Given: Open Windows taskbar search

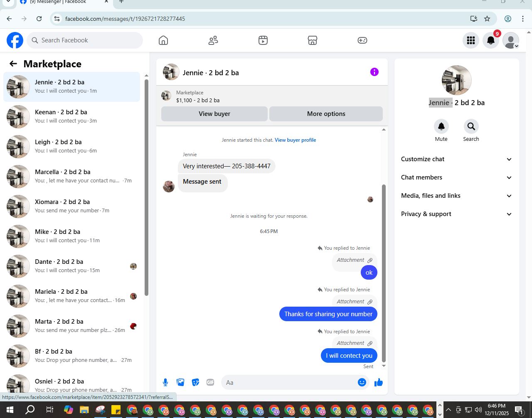Looking at the screenshot, I should [30, 410].
